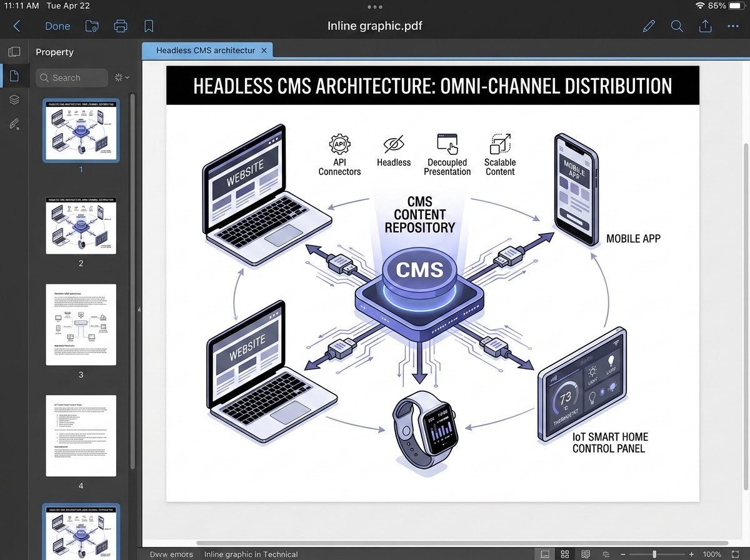Click the 'MOBILE APP' label in diagram
Screen dimensions: 750x560
click(633, 239)
